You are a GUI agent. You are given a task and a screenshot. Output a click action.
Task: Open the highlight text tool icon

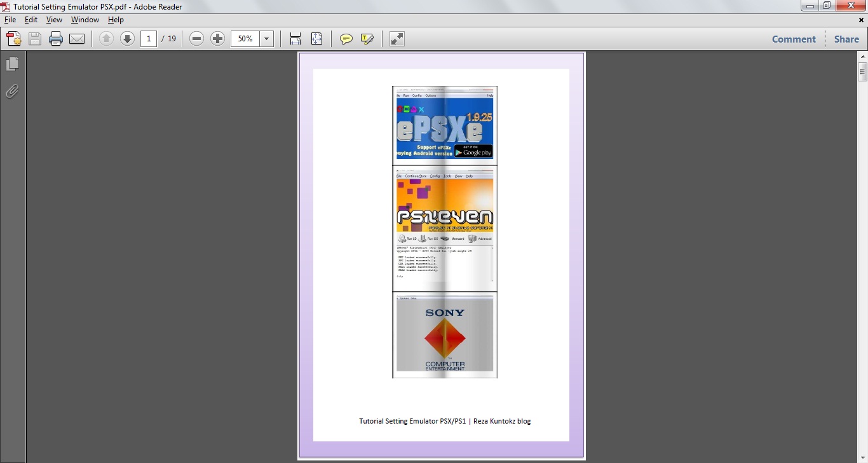point(367,38)
